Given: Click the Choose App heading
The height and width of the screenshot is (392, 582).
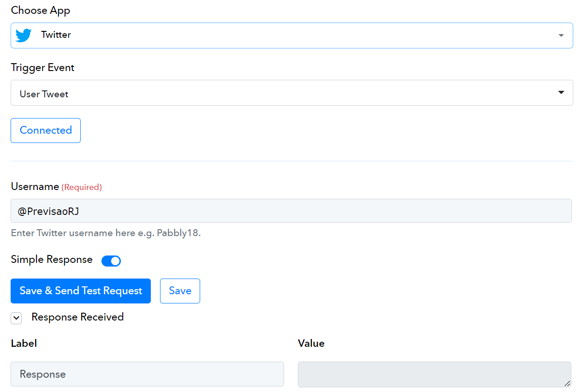Looking at the screenshot, I should 41,11.
